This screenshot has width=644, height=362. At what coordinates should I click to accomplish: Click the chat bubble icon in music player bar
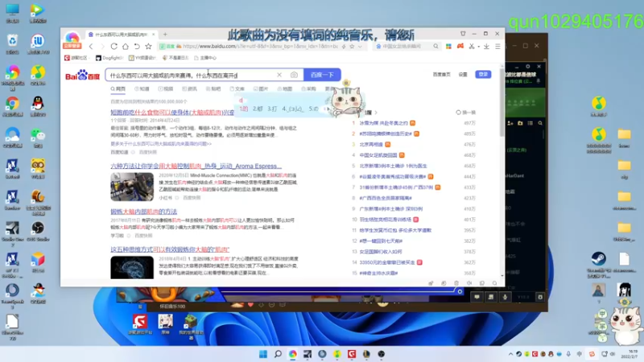click(x=477, y=297)
